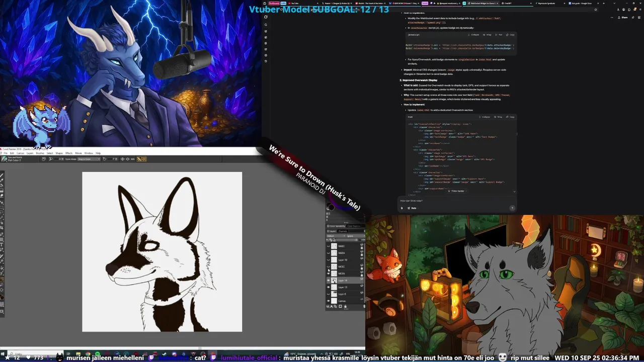Open the Auto mode dropdown in Grok
Screen dimensions: 644x362
point(414,208)
